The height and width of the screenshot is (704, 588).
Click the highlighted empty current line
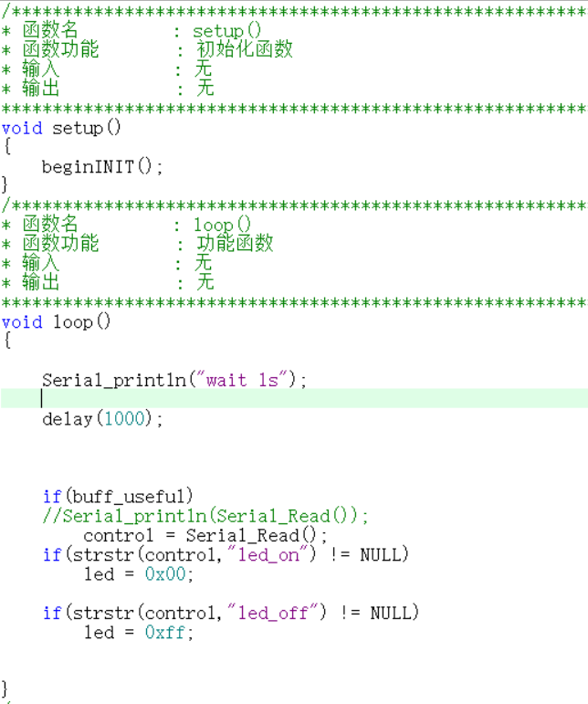pos(294,399)
